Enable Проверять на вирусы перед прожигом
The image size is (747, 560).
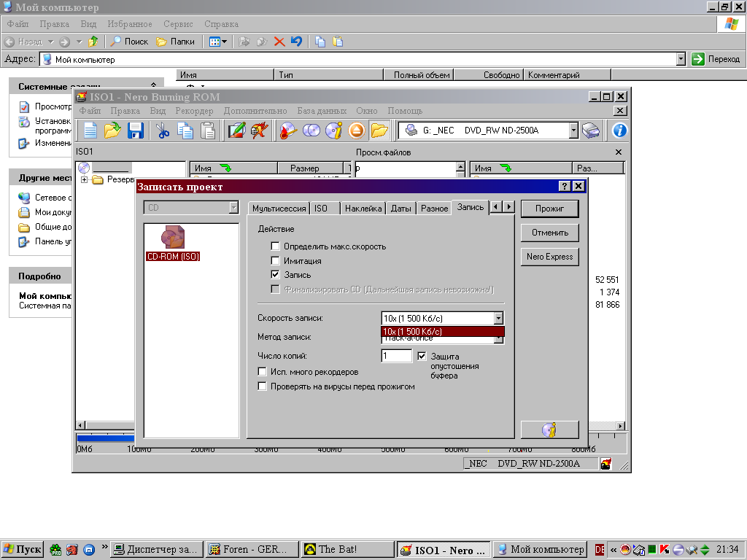262,386
